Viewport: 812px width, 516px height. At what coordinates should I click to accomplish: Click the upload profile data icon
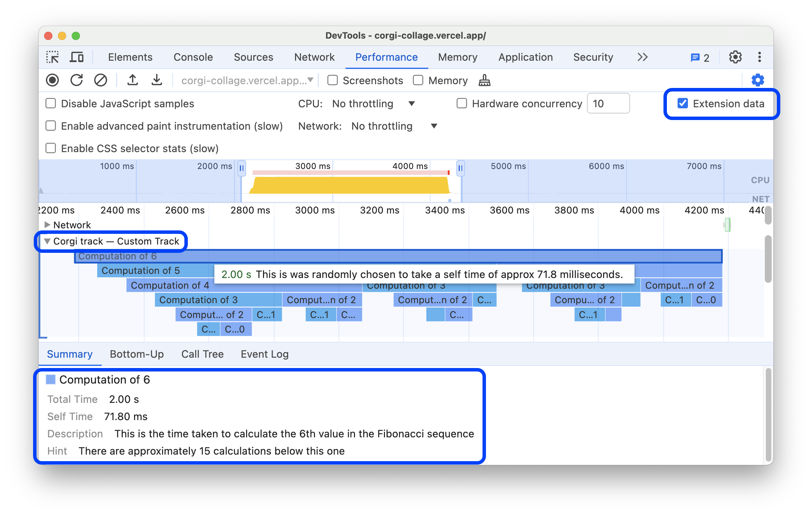tap(131, 80)
